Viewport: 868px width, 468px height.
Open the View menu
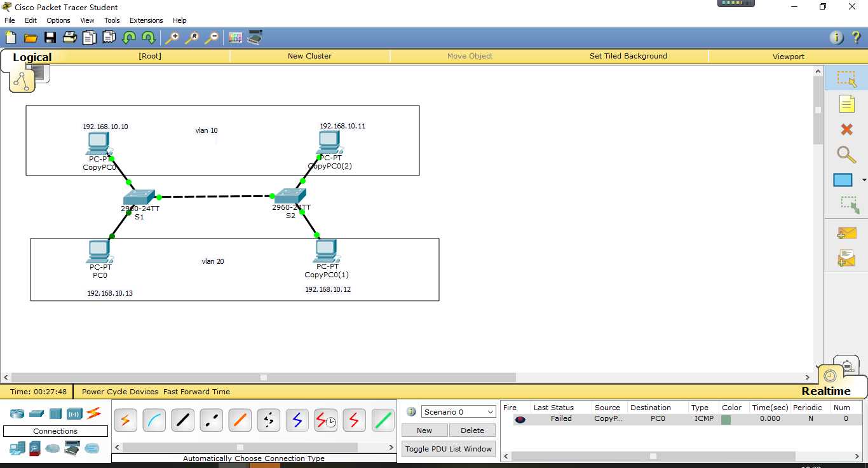click(87, 20)
